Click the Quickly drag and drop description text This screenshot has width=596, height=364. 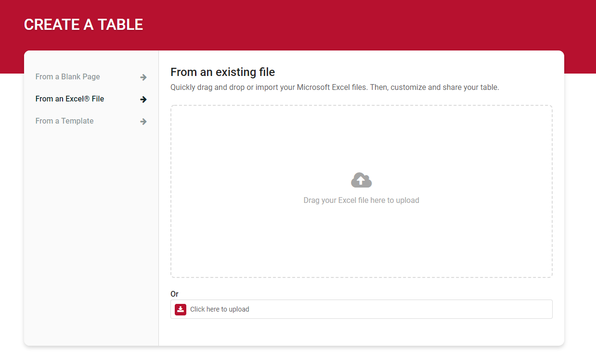(335, 88)
